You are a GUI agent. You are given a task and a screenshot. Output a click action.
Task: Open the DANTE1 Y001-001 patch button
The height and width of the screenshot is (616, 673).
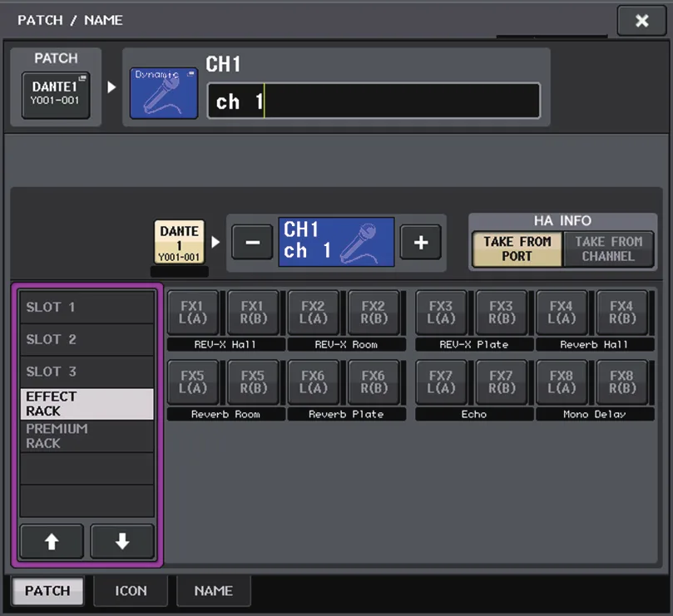click(x=56, y=96)
